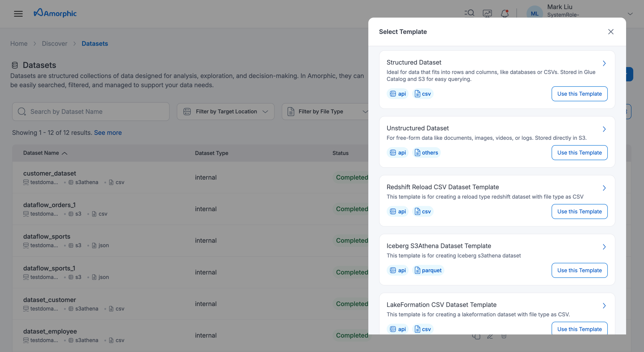Open the global search icon in header
This screenshot has height=352, width=644.
[469, 13]
